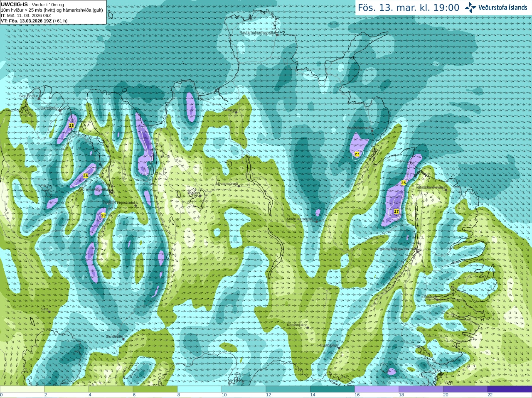Click the 16–18 m/s legend swatch
Image resolution: width=532 pixels, height=398 pixels.
tap(377, 389)
